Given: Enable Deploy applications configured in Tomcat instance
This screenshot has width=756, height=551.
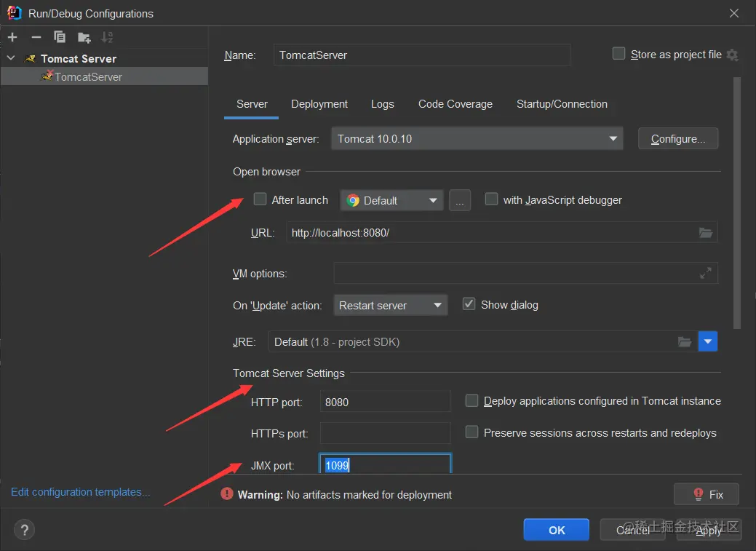Looking at the screenshot, I should point(471,400).
